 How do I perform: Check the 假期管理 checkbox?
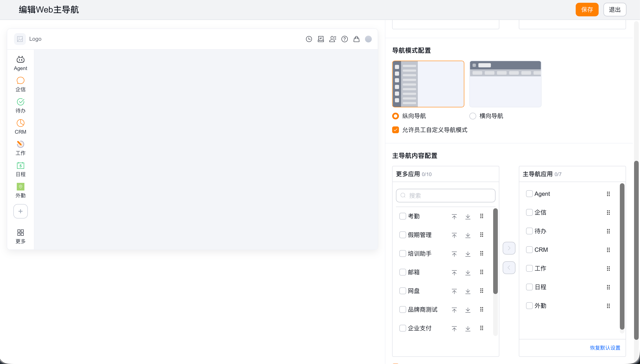pyautogui.click(x=402, y=235)
